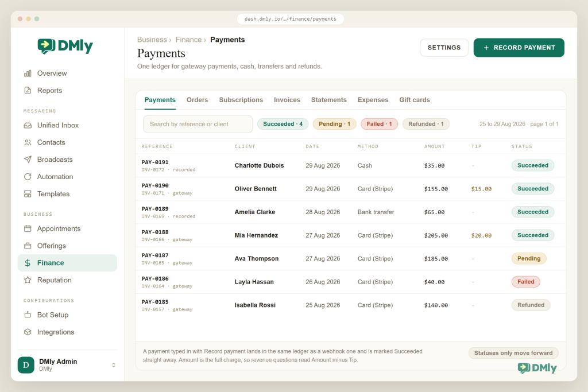Screen dimensions: 588x392
Task: Click client name Oliver Bennett
Action: point(256,189)
